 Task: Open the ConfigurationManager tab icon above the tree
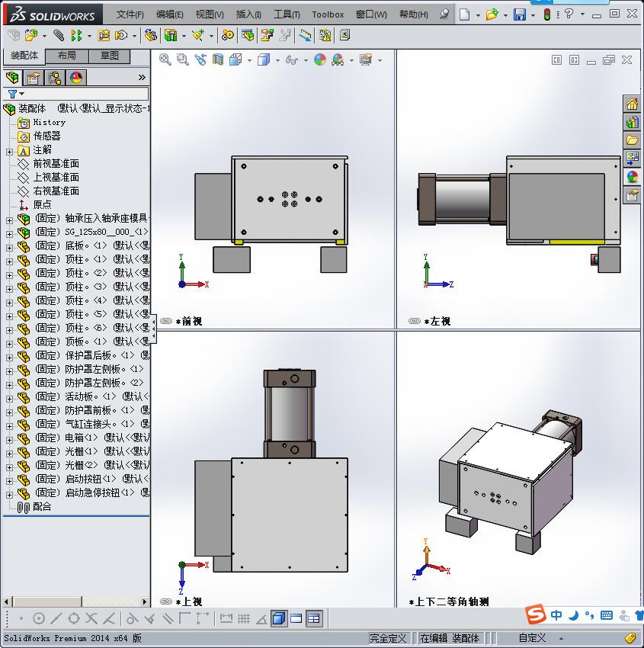click(x=55, y=77)
